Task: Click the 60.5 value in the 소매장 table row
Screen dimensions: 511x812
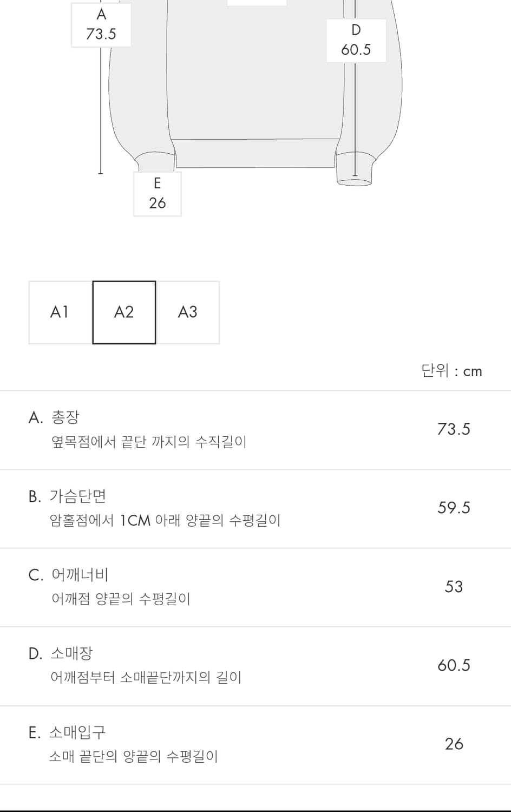Action: tap(454, 665)
